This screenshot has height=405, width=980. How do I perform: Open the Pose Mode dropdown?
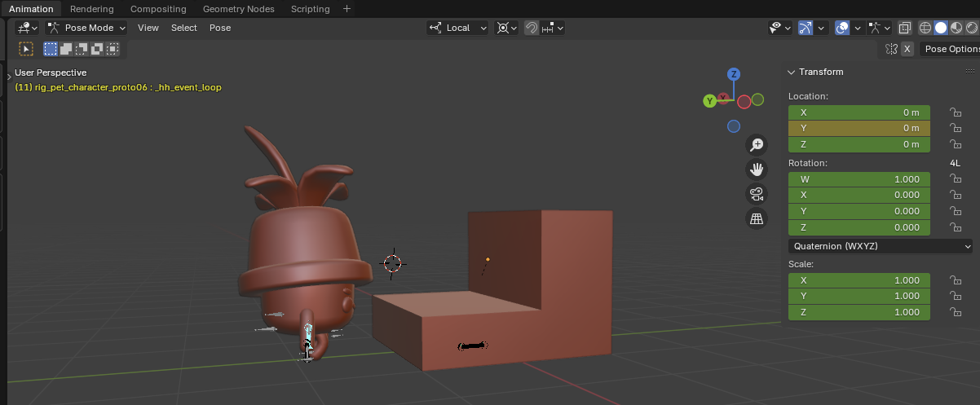86,28
